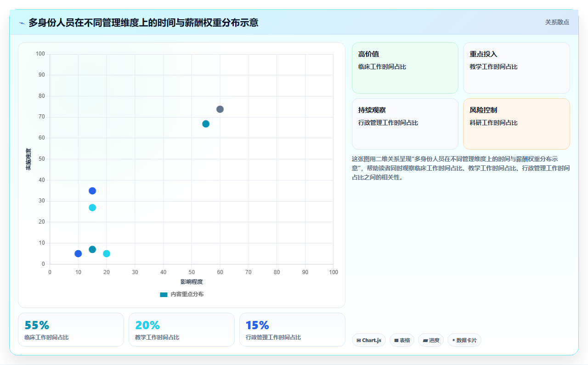588x365 pixels.
Task: Open the 风险控制 quadrant card
Action: coord(516,124)
